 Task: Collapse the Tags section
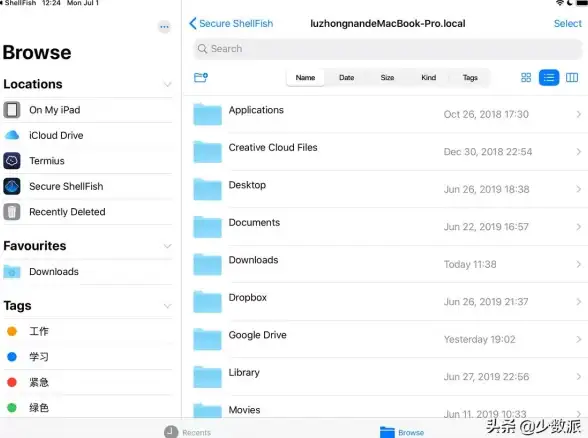(x=167, y=306)
